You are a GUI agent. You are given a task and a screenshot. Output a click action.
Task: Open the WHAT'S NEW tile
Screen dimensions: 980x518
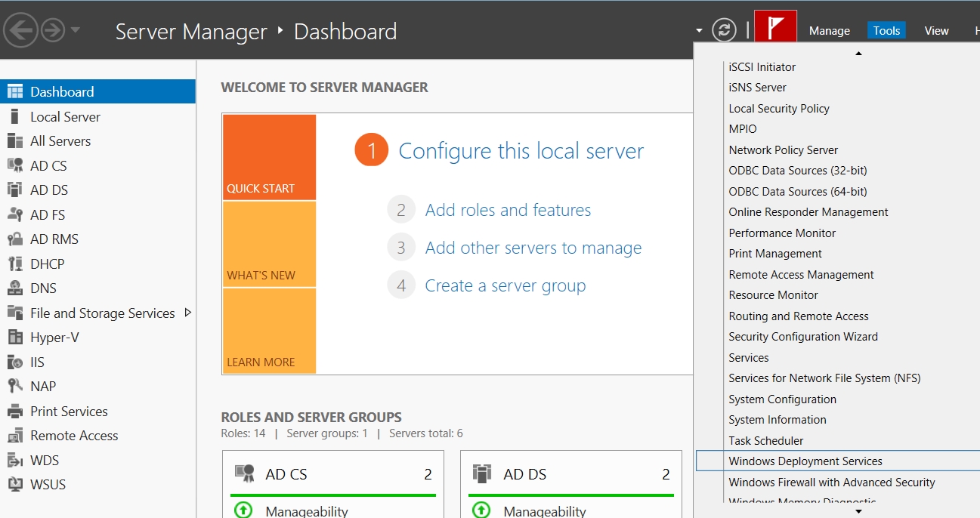click(x=269, y=244)
